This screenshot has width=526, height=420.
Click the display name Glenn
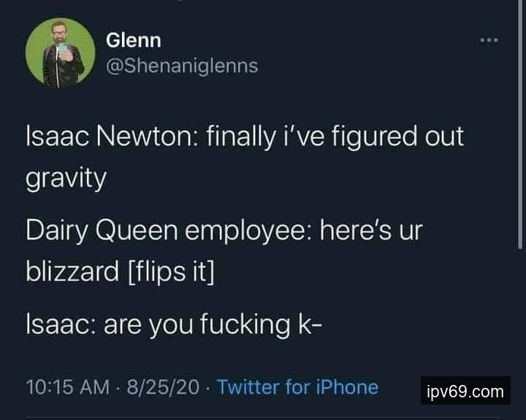(134, 40)
